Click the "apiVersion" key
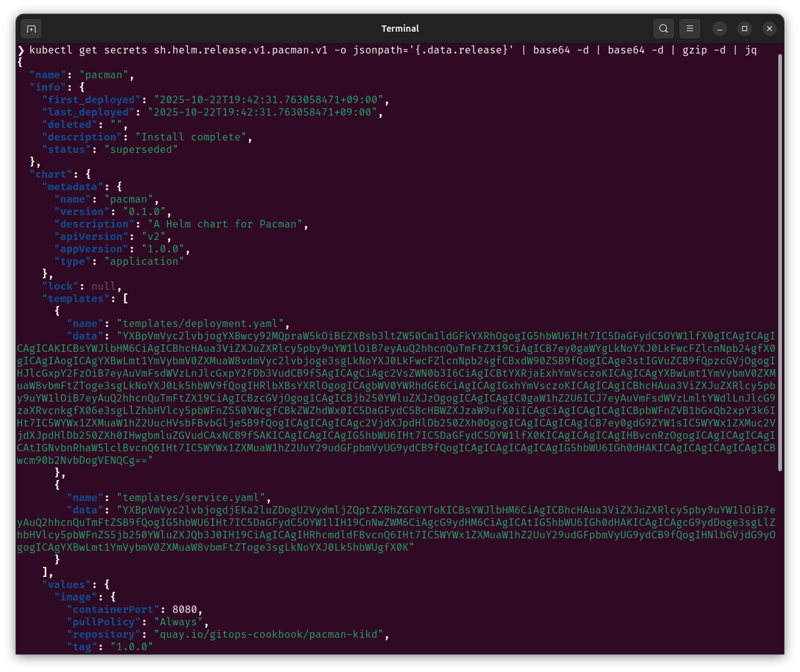Viewport: 800px width, 672px height. pyautogui.click(x=91, y=236)
